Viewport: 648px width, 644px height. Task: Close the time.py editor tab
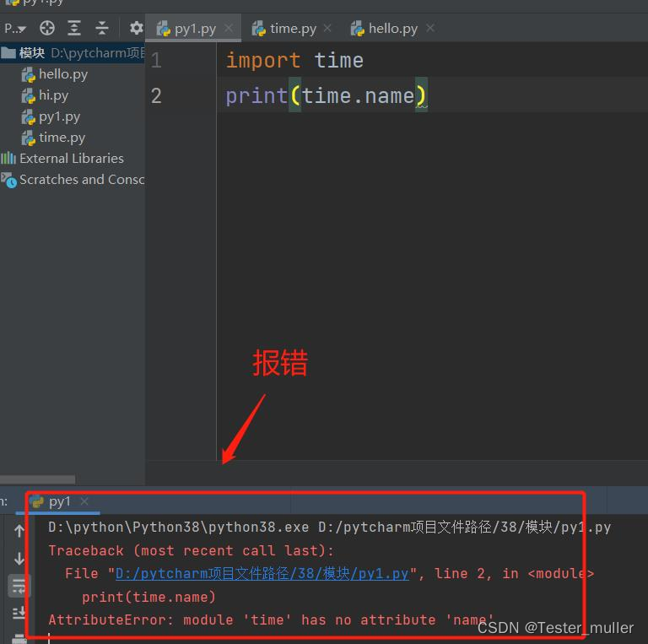327,28
